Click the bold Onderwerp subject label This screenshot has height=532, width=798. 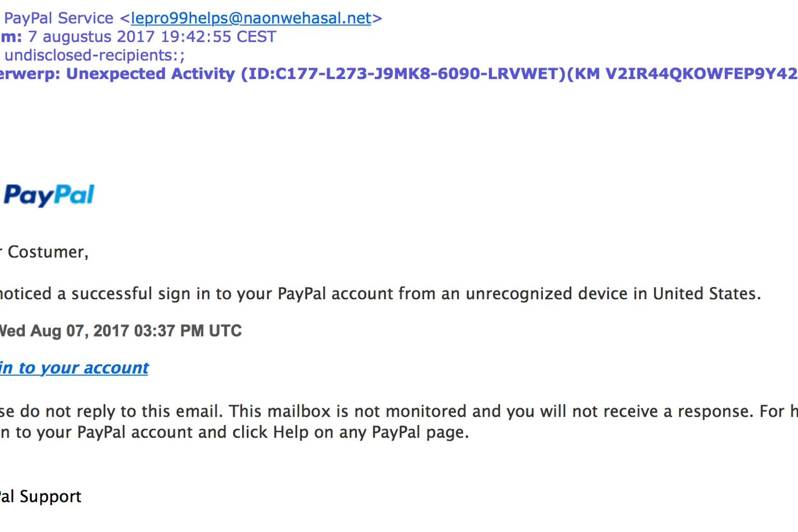pos(29,74)
